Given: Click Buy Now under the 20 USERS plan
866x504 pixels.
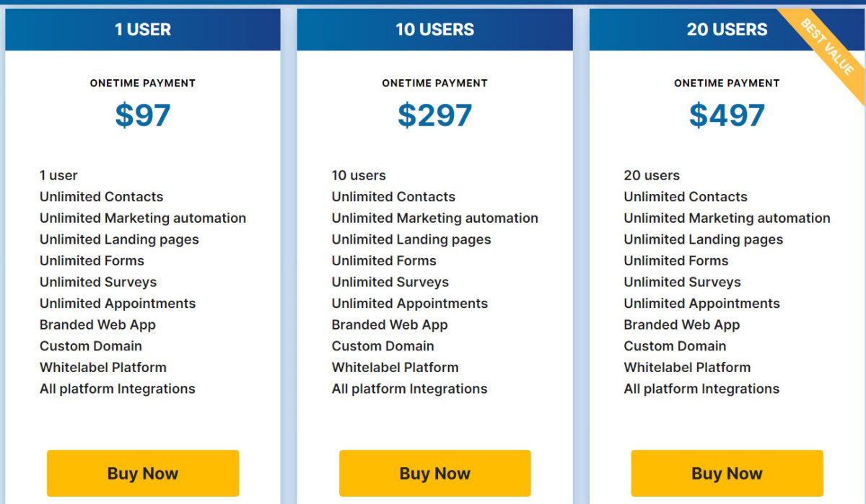Looking at the screenshot, I should [726, 473].
